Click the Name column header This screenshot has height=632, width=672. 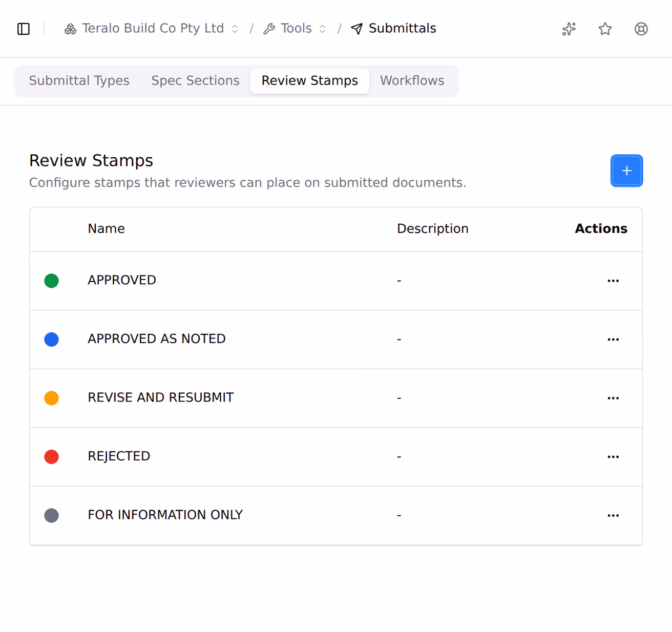point(106,228)
